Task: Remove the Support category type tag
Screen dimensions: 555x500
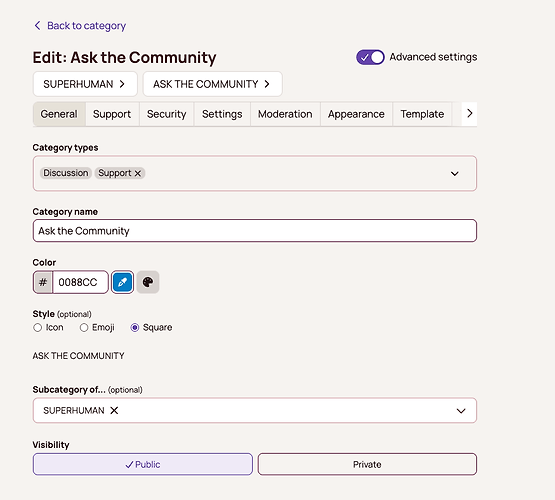Action: (x=138, y=173)
